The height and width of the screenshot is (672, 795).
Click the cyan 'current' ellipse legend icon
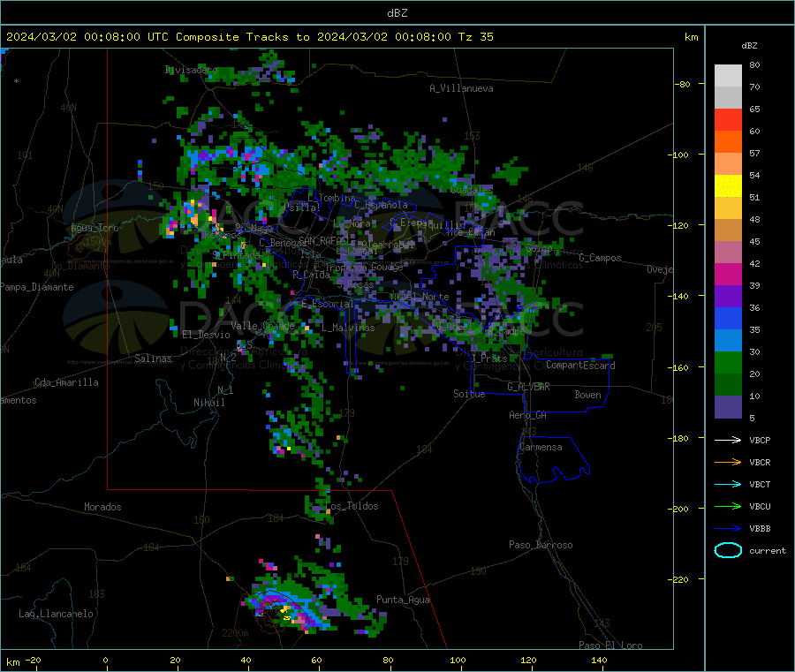(x=728, y=550)
